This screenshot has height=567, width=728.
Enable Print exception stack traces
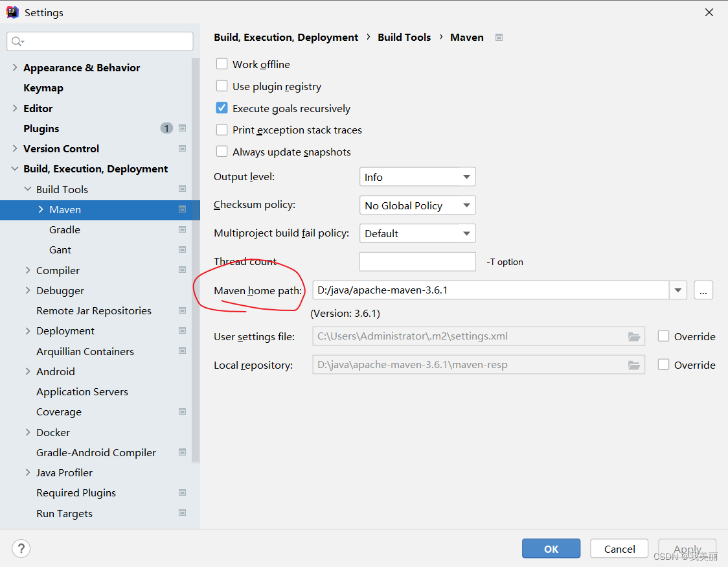[222, 130]
